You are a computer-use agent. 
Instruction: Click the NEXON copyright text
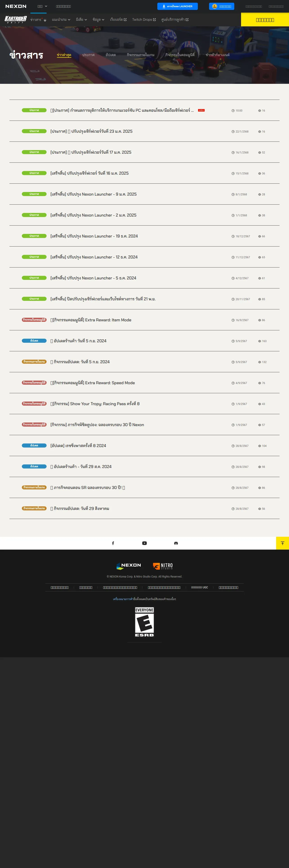(144, 577)
